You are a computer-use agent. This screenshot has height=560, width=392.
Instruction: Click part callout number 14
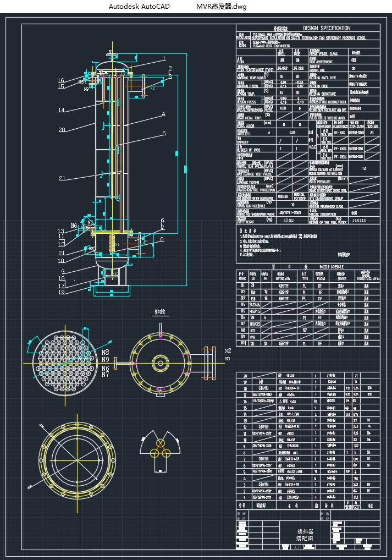point(62,111)
